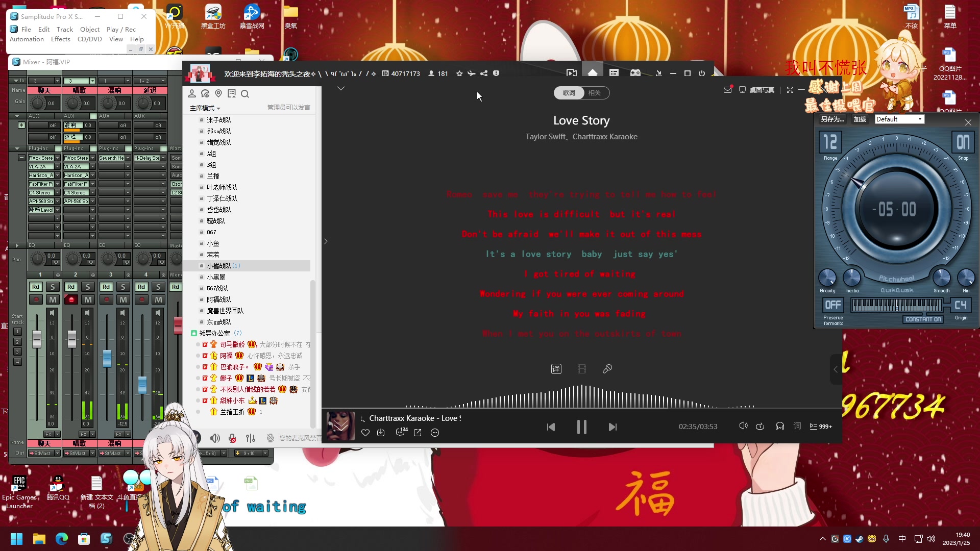This screenshot has width=980, height=551.
Task: Toggle the Snap ON button in Pitchwheel
Action: coord(963,142)
